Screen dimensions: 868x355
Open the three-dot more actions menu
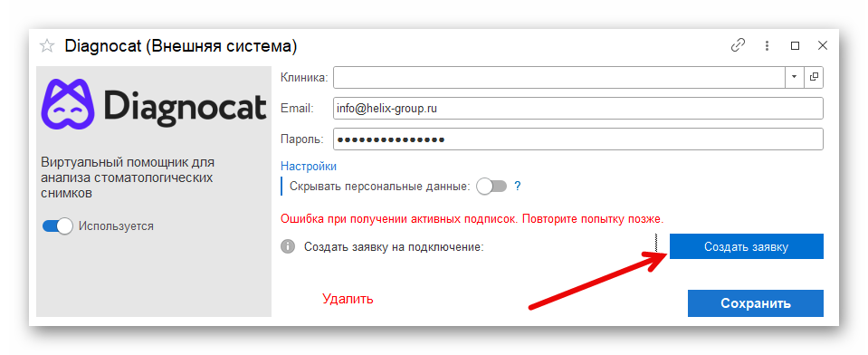[x=767, y=45]
